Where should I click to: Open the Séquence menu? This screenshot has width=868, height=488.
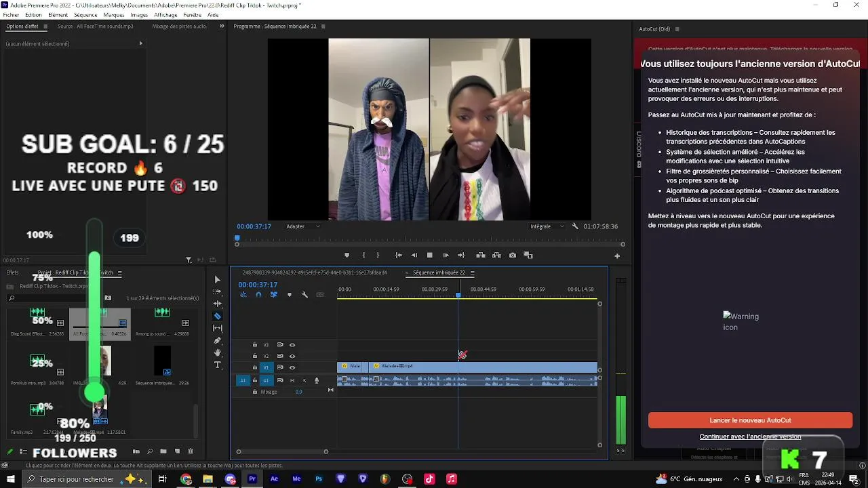[85, 14]
